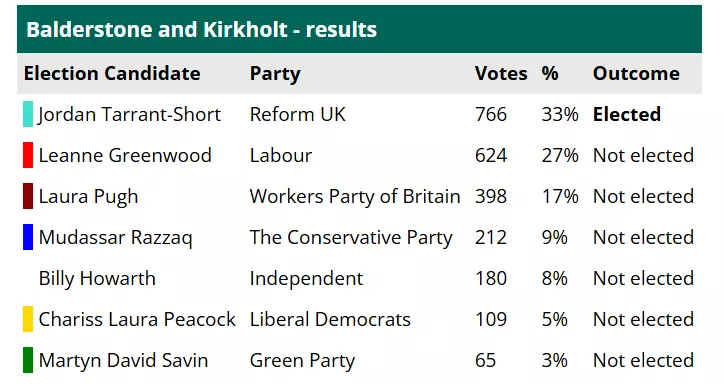This screenshot has width=724, height=384.
Task: Click candidate name Jordan Tarrant-Short
Action: click(129, 114)
